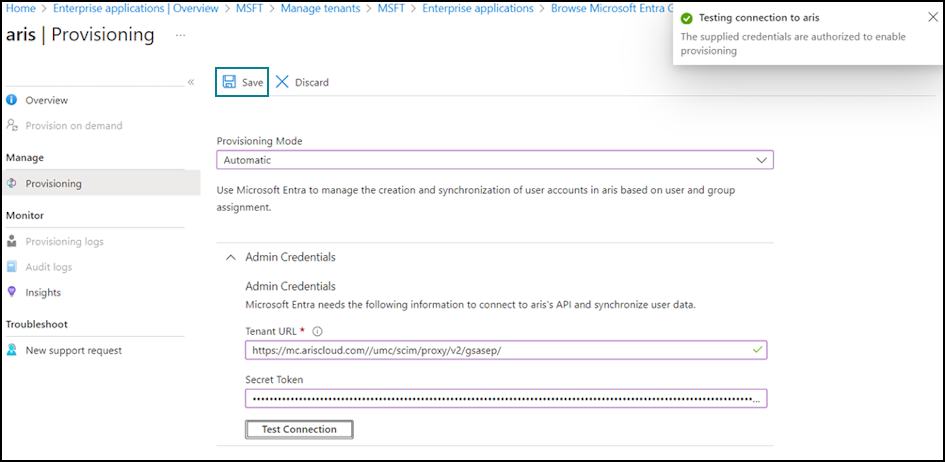The height and width of the screenshot is (462, 945).
Task: Click the Audit logs icon
Action: 11,266
